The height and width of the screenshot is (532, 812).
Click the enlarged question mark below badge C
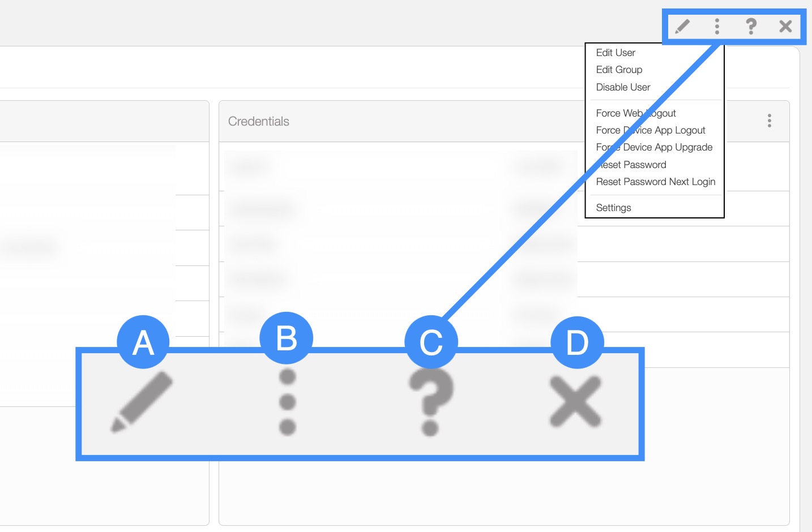pyautogui.click(x=431, y=402)
